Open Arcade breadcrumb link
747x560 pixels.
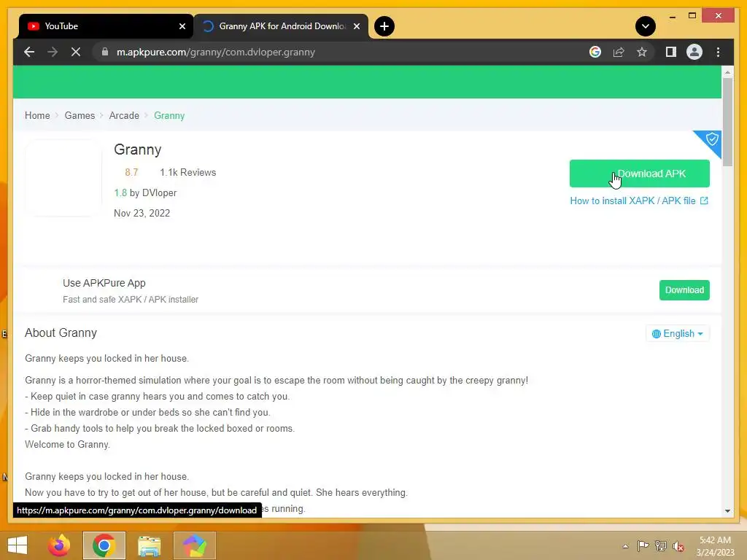[124, 116]
